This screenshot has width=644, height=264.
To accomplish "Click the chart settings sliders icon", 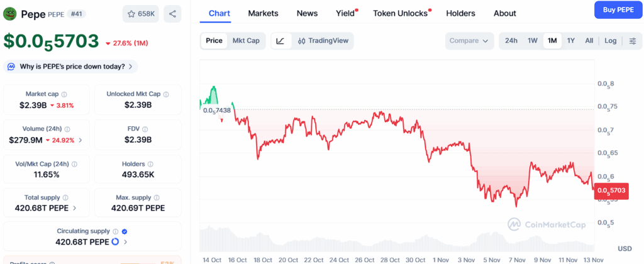I will click(x=632, y=41).
